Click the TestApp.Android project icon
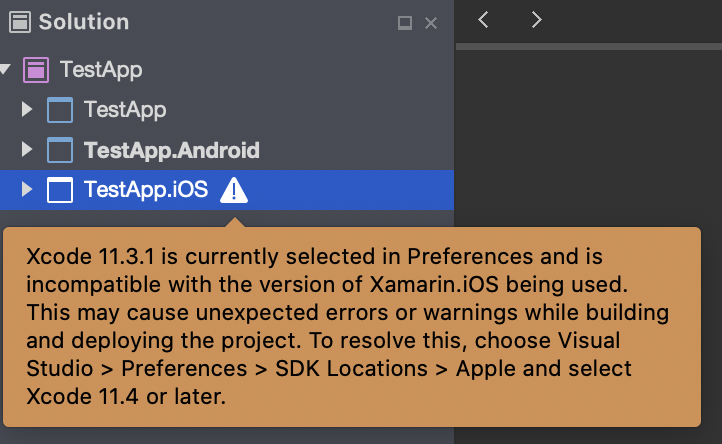The height and width of the screenshot is (444, 722). point(60,150)
